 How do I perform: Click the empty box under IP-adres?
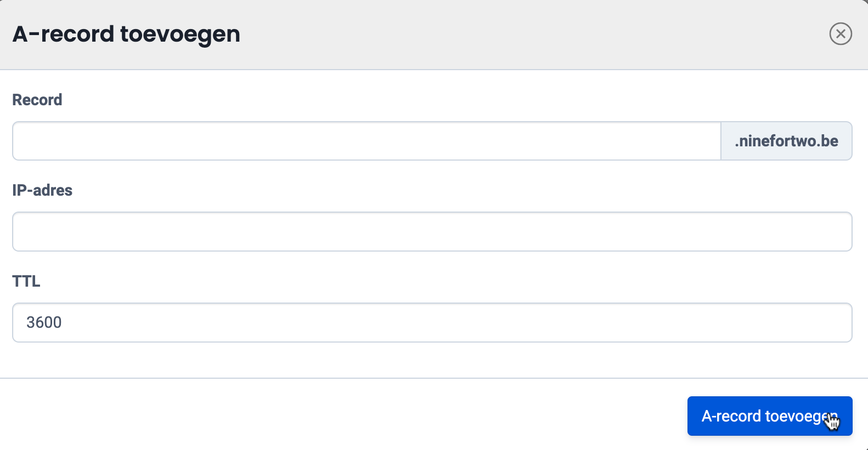pyautogui.click(x=432, y=231)
